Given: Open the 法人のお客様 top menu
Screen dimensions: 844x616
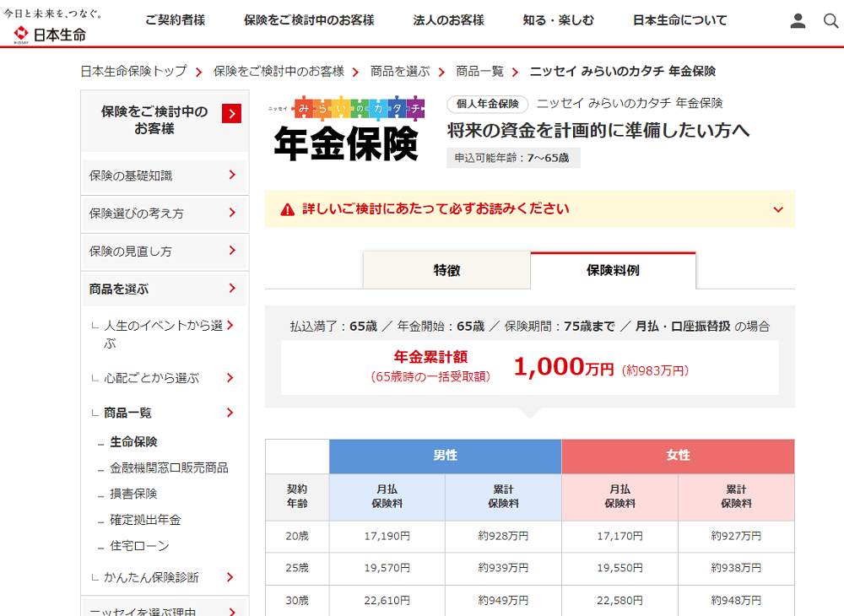Looking at the screenshot, I should 449,20.
